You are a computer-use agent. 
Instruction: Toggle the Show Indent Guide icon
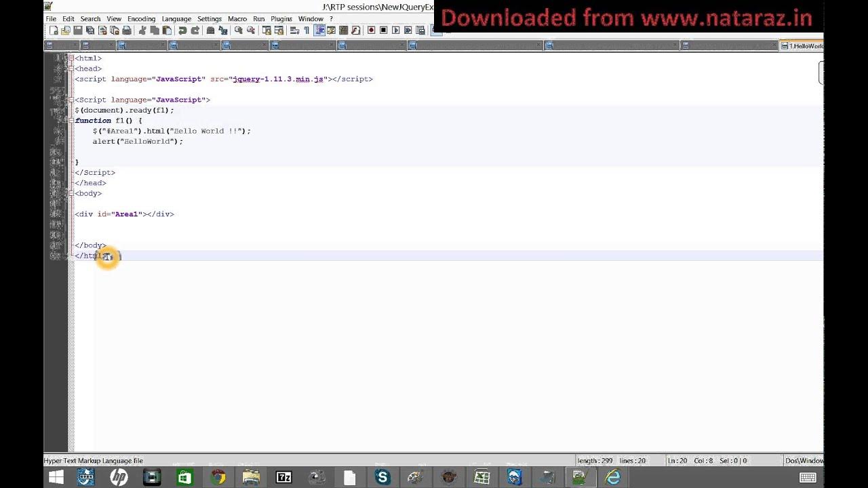319,30
